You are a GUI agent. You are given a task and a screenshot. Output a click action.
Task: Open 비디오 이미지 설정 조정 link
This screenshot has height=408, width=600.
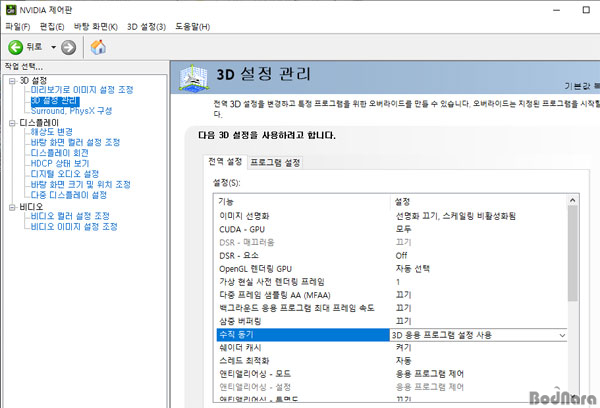coord(74,227)
